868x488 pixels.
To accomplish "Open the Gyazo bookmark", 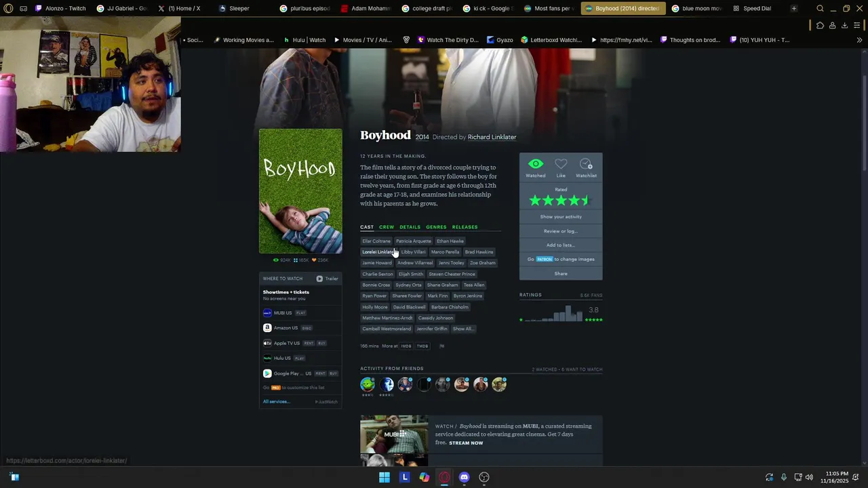I will [x=500, y=40].
